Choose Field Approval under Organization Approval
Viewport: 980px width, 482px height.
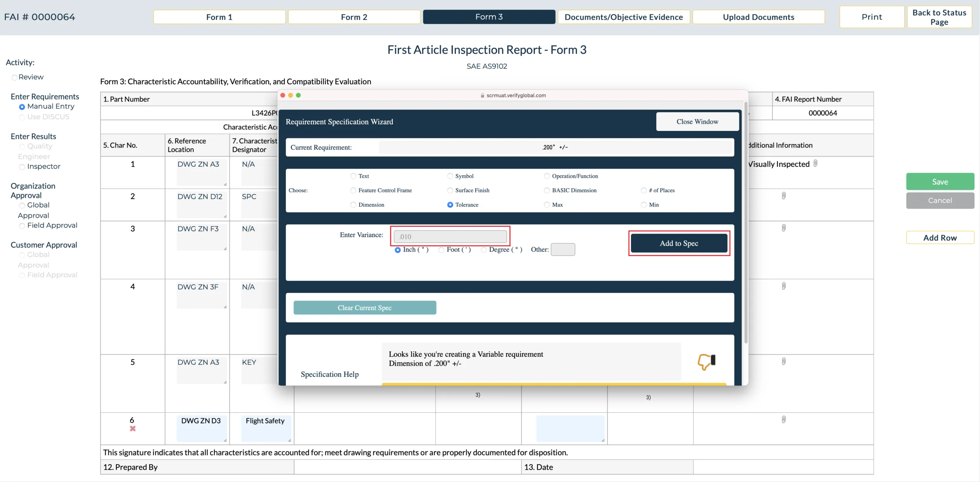[x=22, y=226]
